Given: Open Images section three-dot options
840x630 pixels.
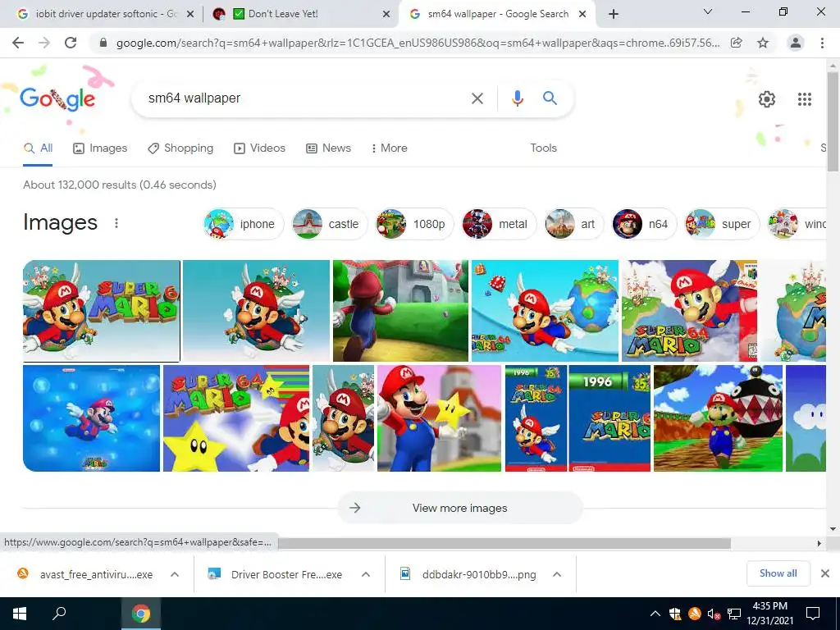Looking at the screenshot, I should click(x=116, y=223).
